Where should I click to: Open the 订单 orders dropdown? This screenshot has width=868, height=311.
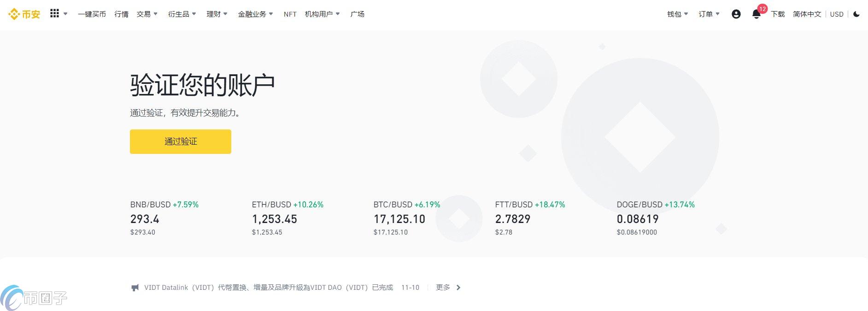(x=709, y=14)
